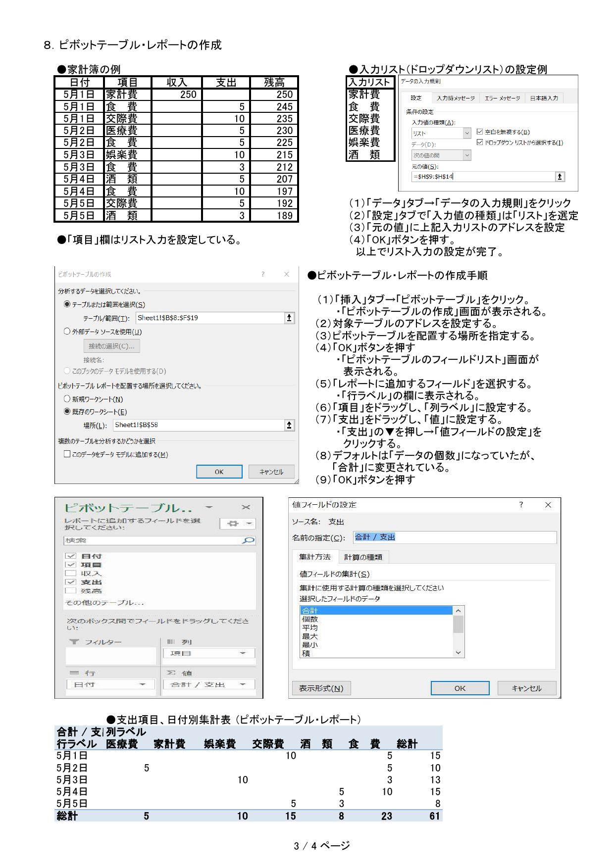Click range selector icon beside テーブル/範囲 field
614x868 pixels.
(x=290, y=318)
